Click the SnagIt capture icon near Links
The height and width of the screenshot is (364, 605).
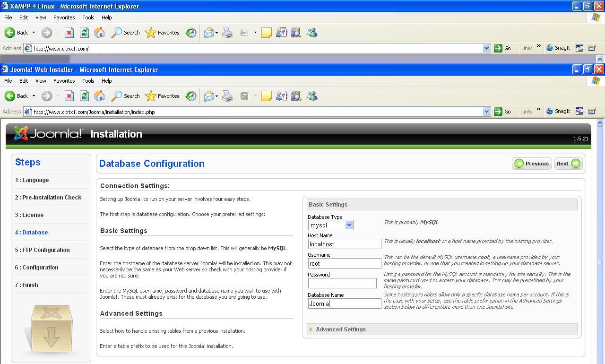click(549, 111)
